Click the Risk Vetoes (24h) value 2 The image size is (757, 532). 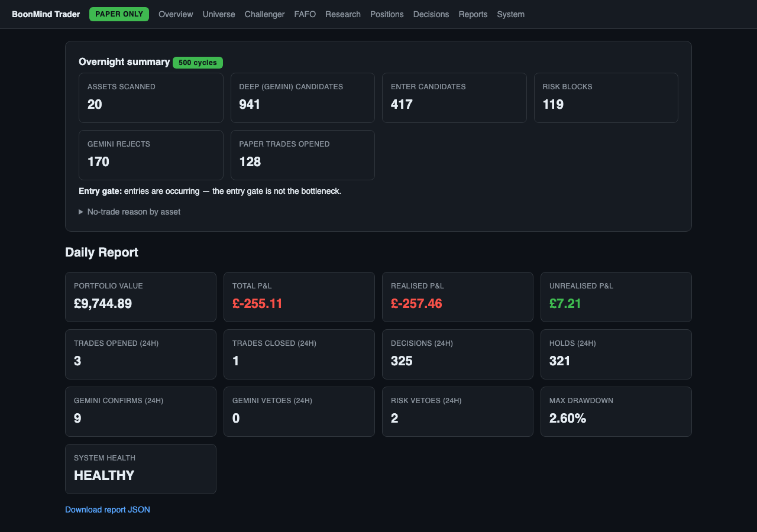394,419
